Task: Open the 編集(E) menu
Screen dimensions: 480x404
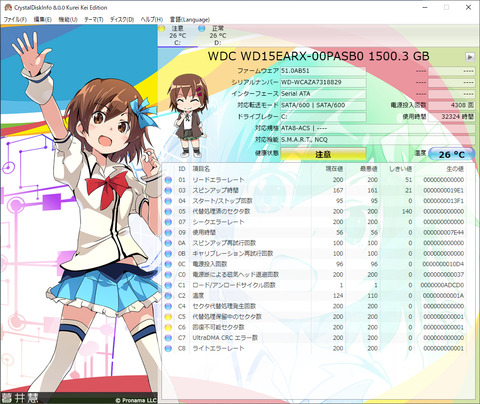Action: [42, 20]
